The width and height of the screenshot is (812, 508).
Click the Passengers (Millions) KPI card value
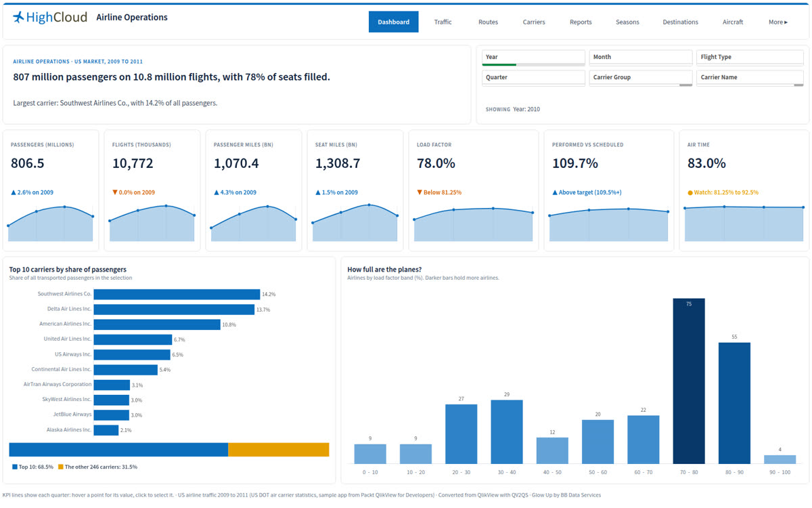28,163
